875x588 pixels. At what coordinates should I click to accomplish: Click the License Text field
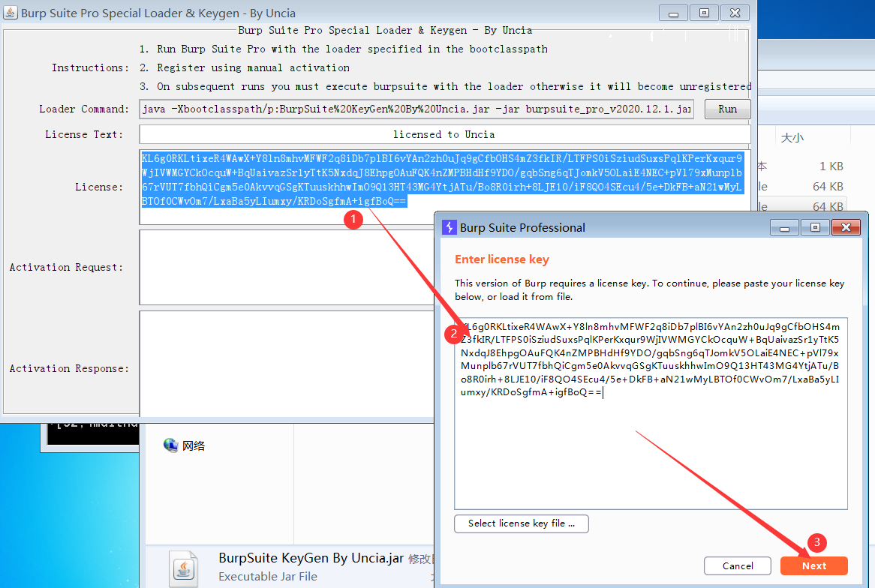pos(444,134)
